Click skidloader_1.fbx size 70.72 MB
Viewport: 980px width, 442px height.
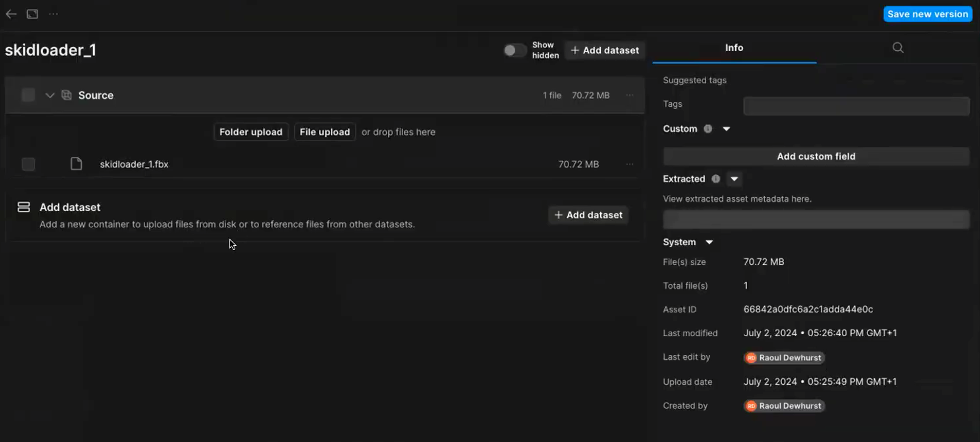pyautogui.click(x=578, y=164)
